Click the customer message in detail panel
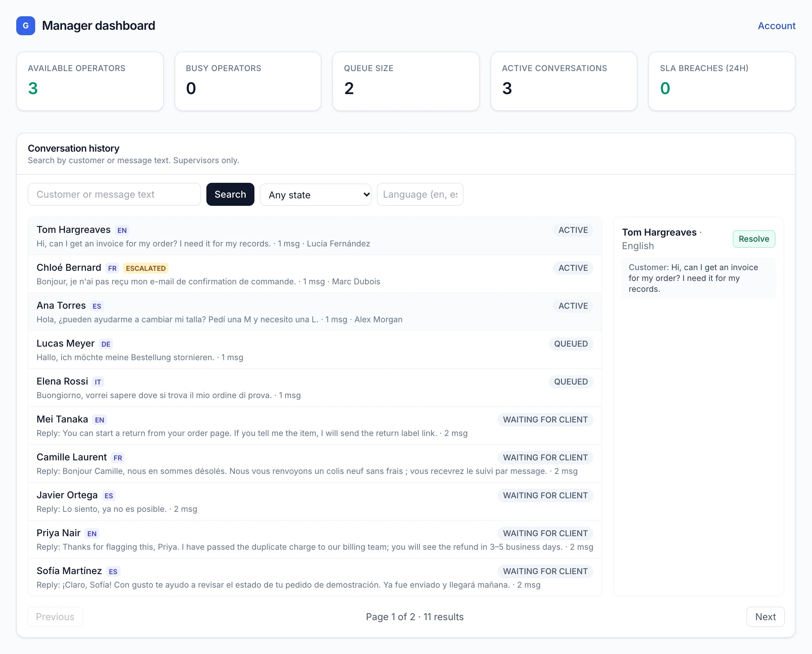This screenshot has width=812, height=654. 698,278
